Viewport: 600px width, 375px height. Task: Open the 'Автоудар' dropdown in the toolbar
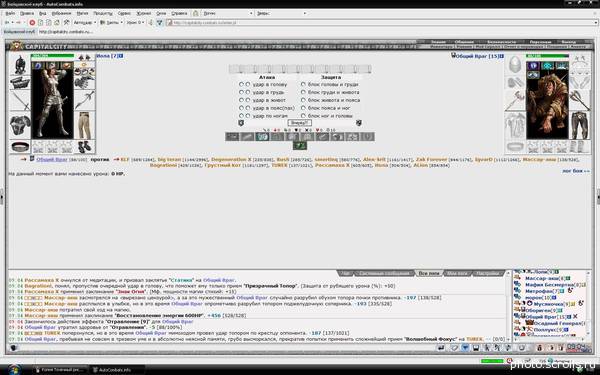[x=83, y=23]
